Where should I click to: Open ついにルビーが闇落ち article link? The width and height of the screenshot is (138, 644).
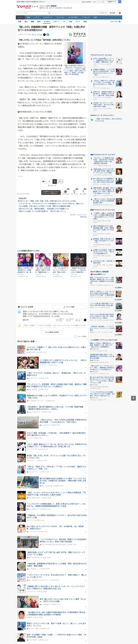coord(56,348)
